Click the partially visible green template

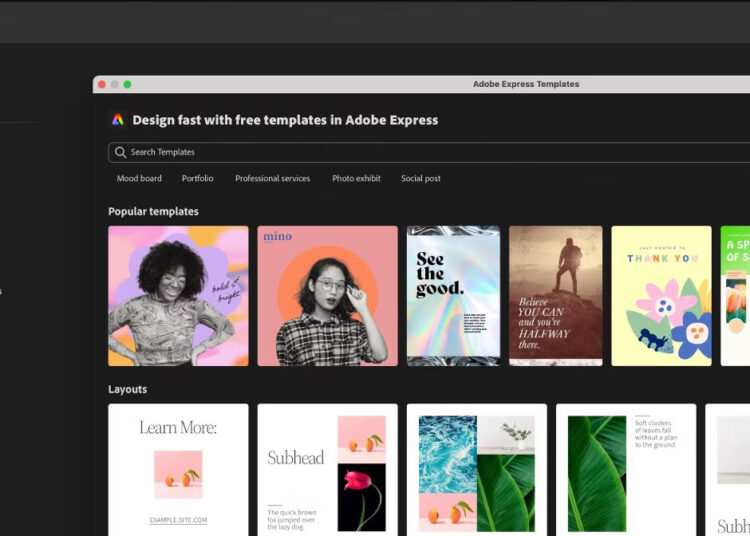click(735, 296)
